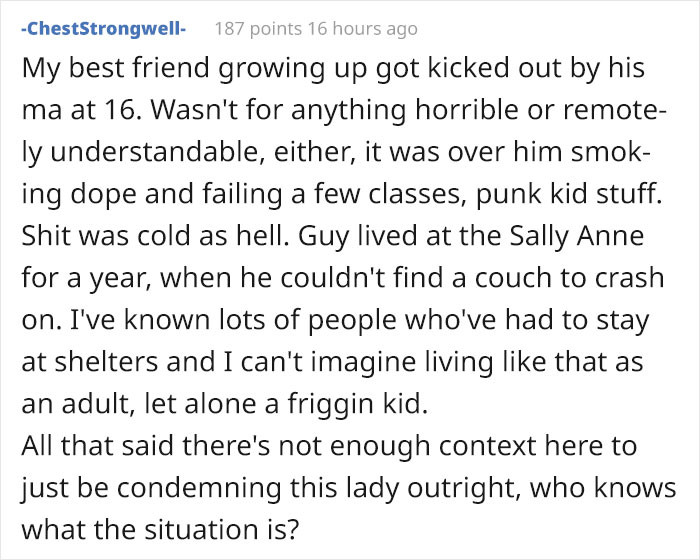Click the 16 hours ago timestamp
700x560 pixels.
pyautogui.click(x=362, y=29)
